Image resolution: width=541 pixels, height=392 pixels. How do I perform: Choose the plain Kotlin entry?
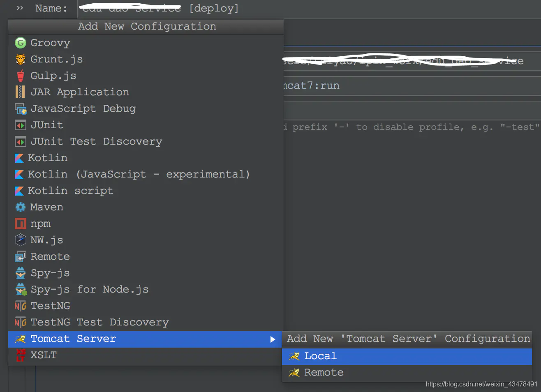coord(146,158)
